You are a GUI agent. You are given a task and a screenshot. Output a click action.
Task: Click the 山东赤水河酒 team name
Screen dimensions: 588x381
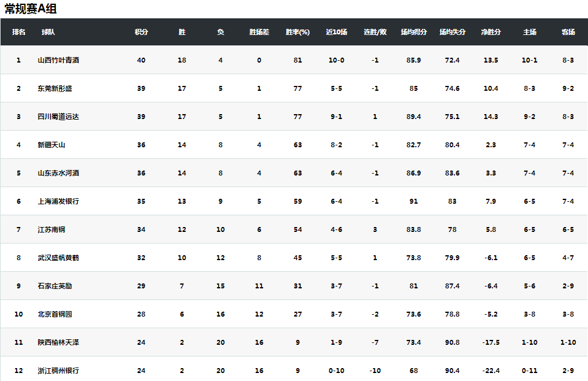(58, 173)
